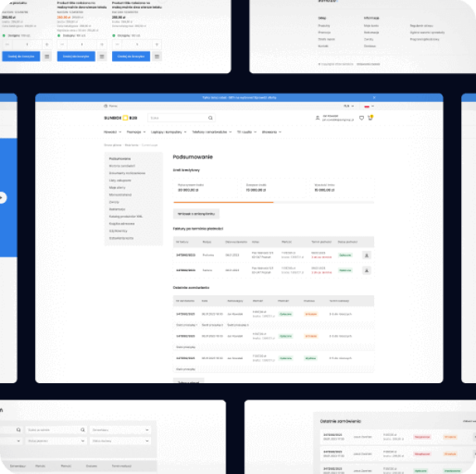Viewport: 476px width, 474px height.
Task: Open the shopping cart icon
Action: coord(370,118)
